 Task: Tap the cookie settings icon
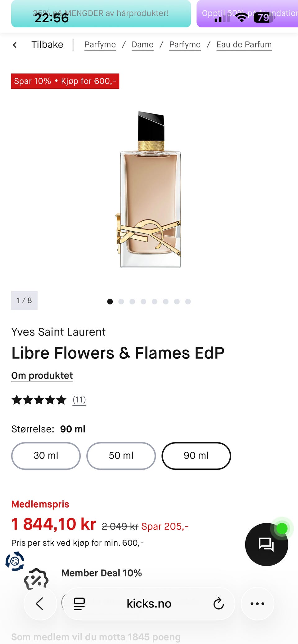15,561
